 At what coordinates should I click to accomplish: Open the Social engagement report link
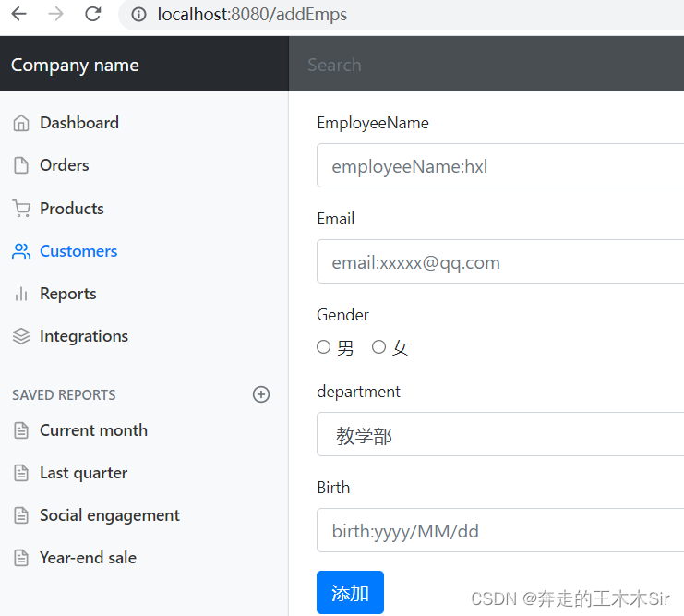(x=110, y=515)
